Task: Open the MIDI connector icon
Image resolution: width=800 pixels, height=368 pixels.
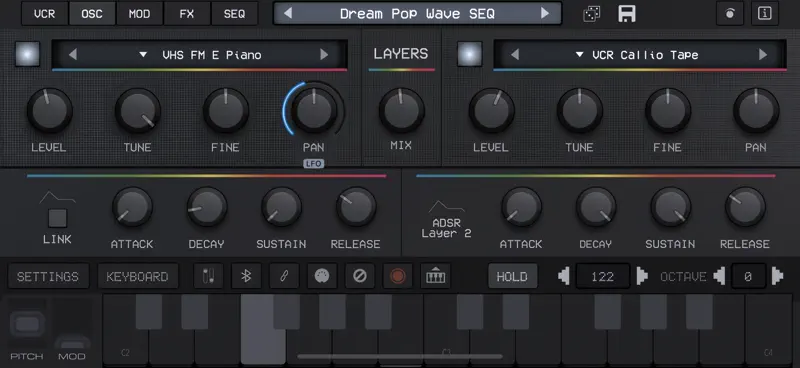Action: point(322,277)
